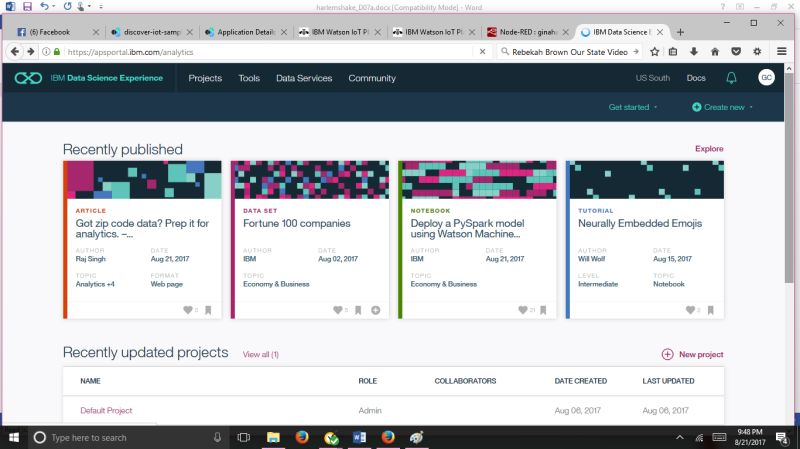Open the Firefox hamburger menu
This screenshot has height=449, width=800.
[x=781, y=52]
